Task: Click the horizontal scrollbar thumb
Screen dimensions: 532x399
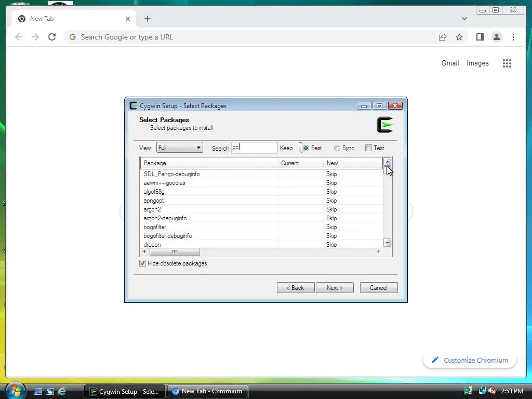Action: (x=175, y=251)
